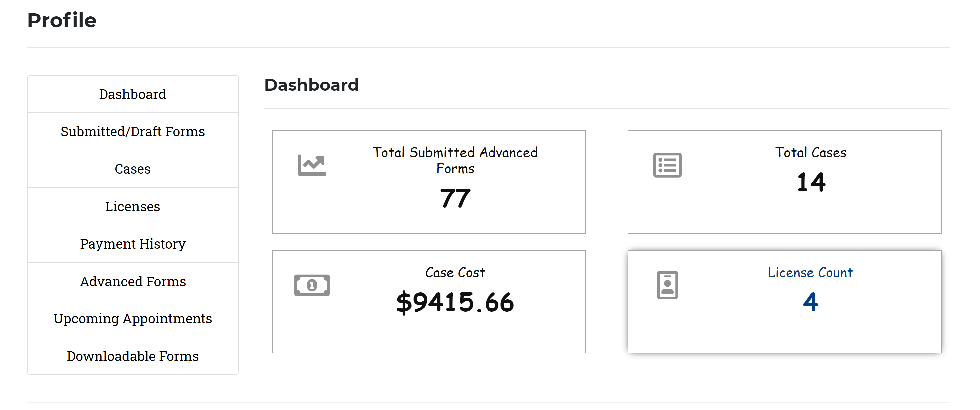The height and width of the screenshot is (410, 980).
Task: View Payment History section
Action: tap(133, 244)
